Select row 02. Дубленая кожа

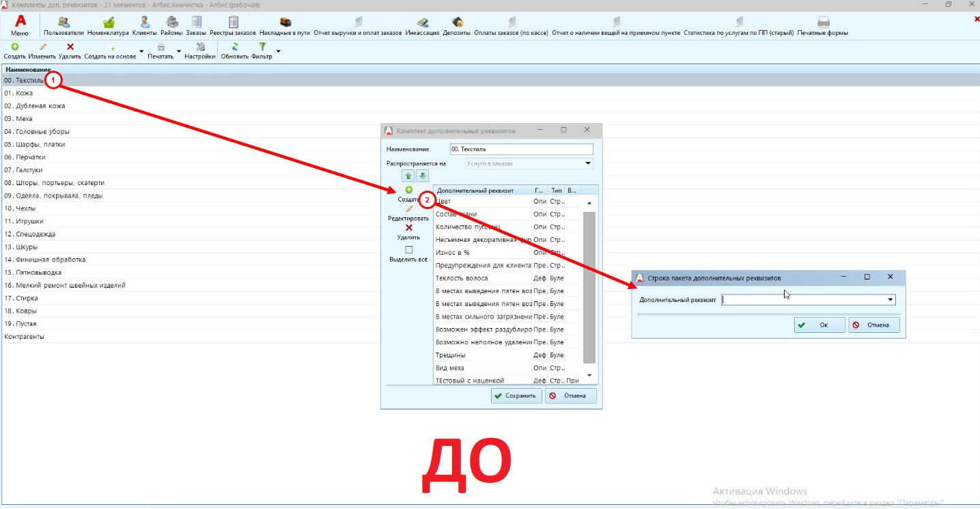tap(490, 106)
